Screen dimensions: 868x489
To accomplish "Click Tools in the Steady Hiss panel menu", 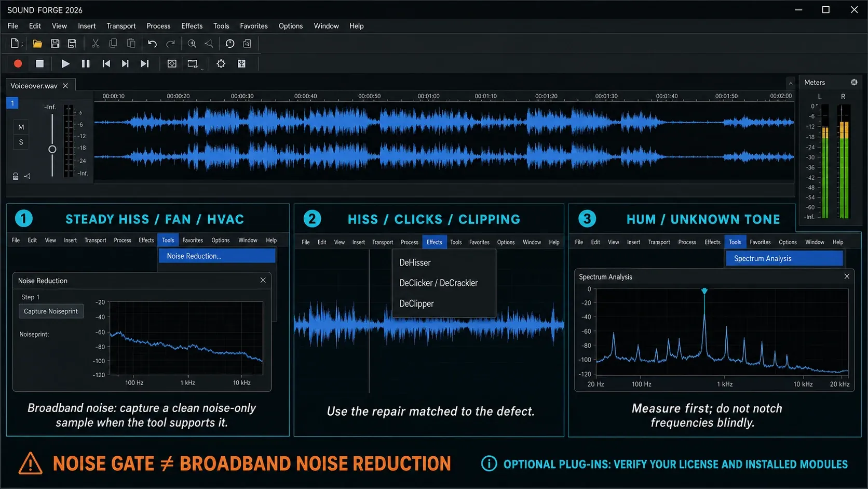I will click(x=168, y=240).
